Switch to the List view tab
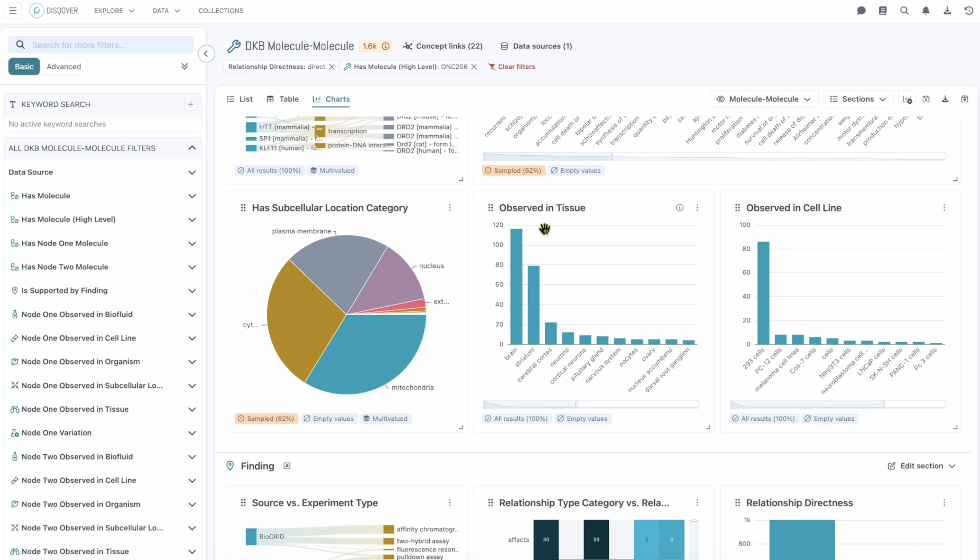Viewport: 980px width, 560px height. click(x=240, y=99)
